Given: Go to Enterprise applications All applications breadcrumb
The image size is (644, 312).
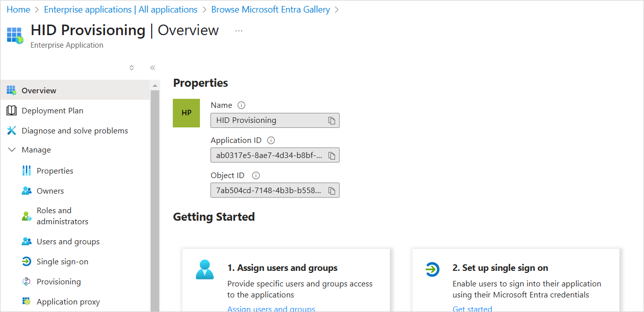Looking at the screenshot, I should tap(121, 10).
